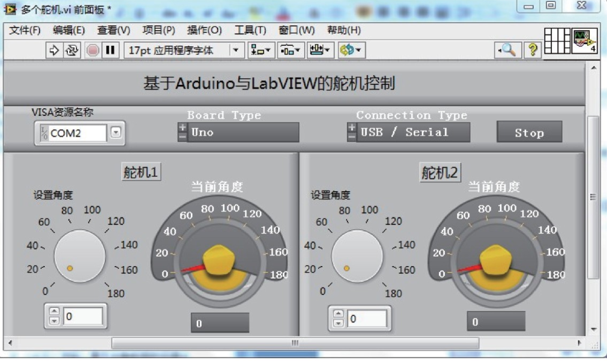This screenshot has width=607, height=364.
Task: Click the title 基于Arduino与LabVIEW的舵机控制
Action: [x=269, y=84]
